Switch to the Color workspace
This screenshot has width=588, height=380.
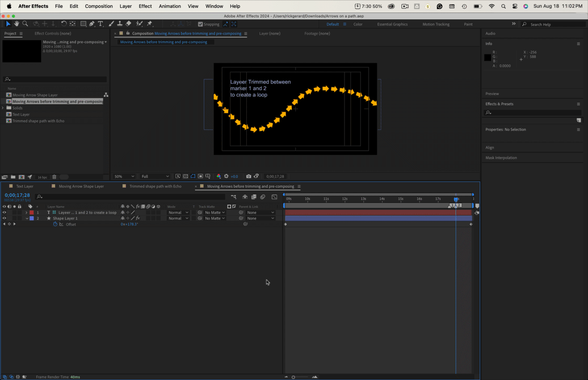coord(358,24)
